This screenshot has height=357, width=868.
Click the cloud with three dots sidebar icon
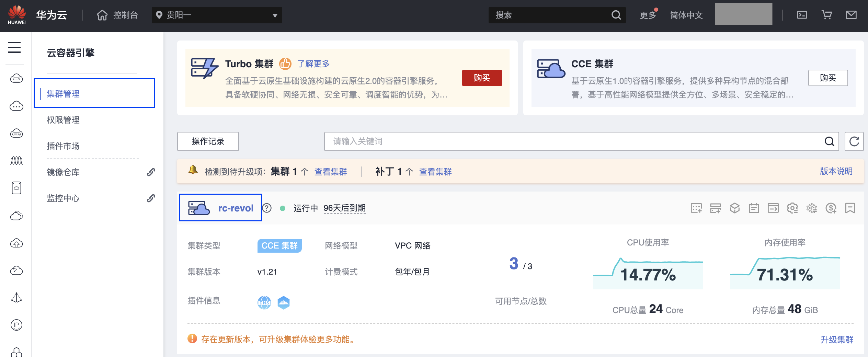(16, 106)
